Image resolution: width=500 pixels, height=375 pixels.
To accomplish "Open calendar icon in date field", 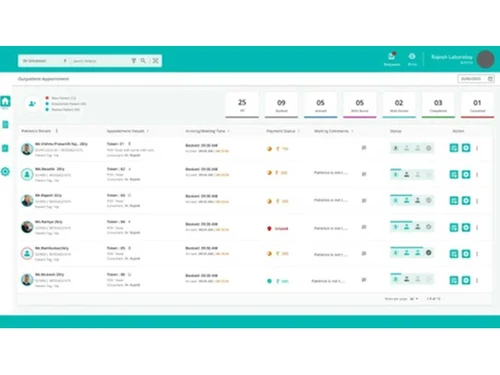I will click(x=490, y=79).
